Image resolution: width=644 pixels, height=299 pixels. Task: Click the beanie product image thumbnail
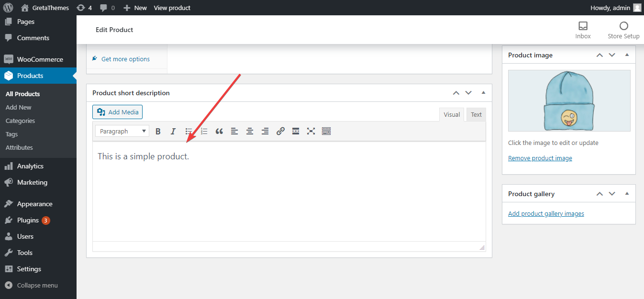point(569,100)
